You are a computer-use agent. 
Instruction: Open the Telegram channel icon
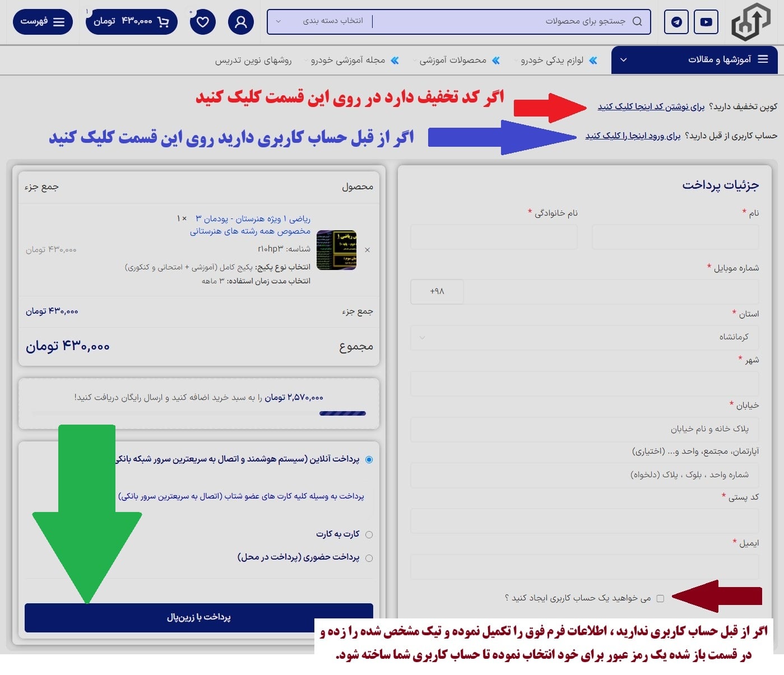(x=676, y=22)
